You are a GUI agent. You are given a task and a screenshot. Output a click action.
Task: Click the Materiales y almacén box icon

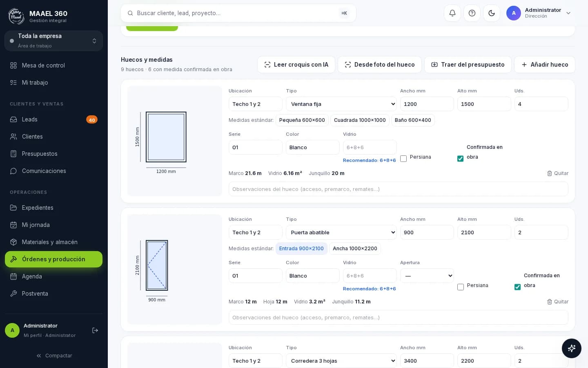click(x=13, y=242)
